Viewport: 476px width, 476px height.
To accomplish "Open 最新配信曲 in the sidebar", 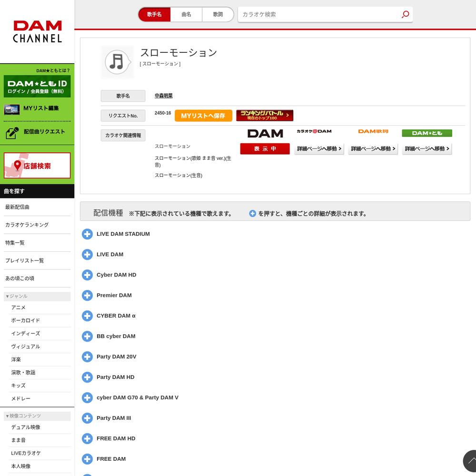I will (37, 207).
